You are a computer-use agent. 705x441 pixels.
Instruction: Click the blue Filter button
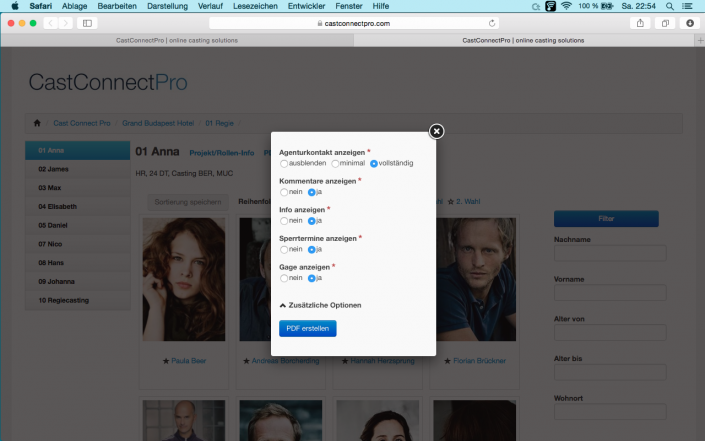click(606, 219)
